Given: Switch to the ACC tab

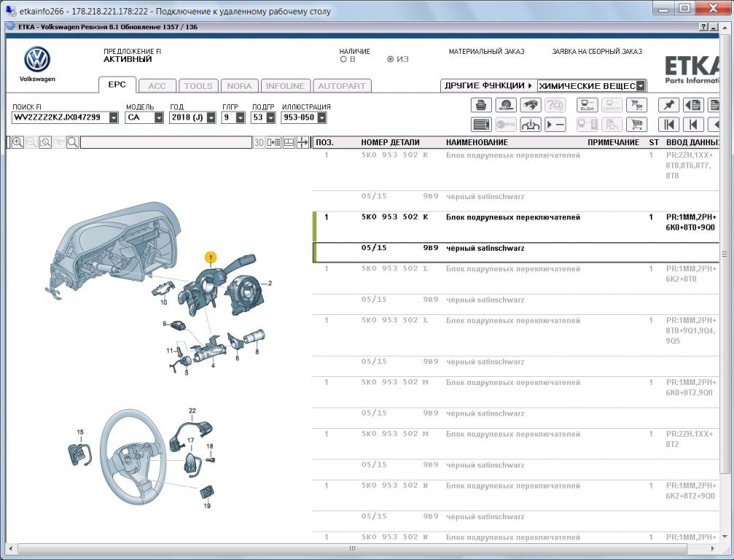Looking at the screenshot, I should [157, 86].
